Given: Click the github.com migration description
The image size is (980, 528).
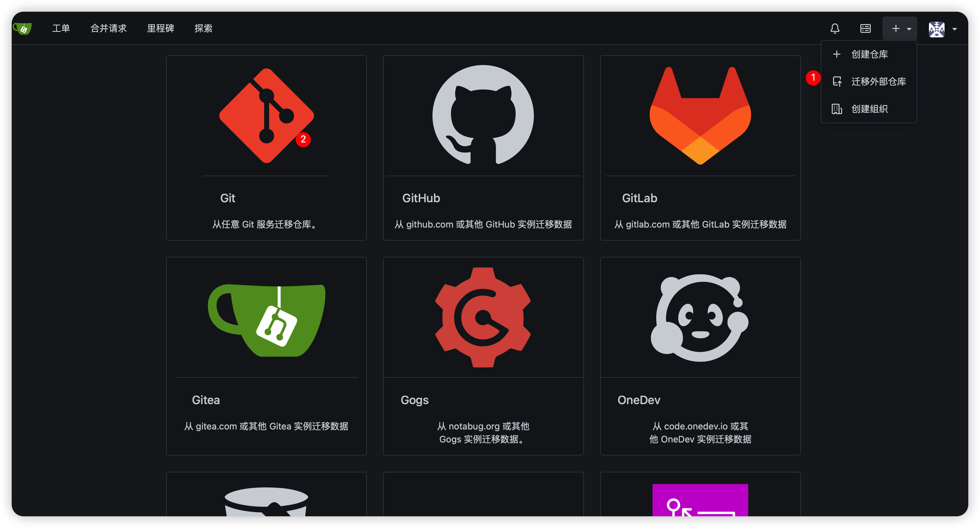Looking at the screenshot, I should coord(483,224).
